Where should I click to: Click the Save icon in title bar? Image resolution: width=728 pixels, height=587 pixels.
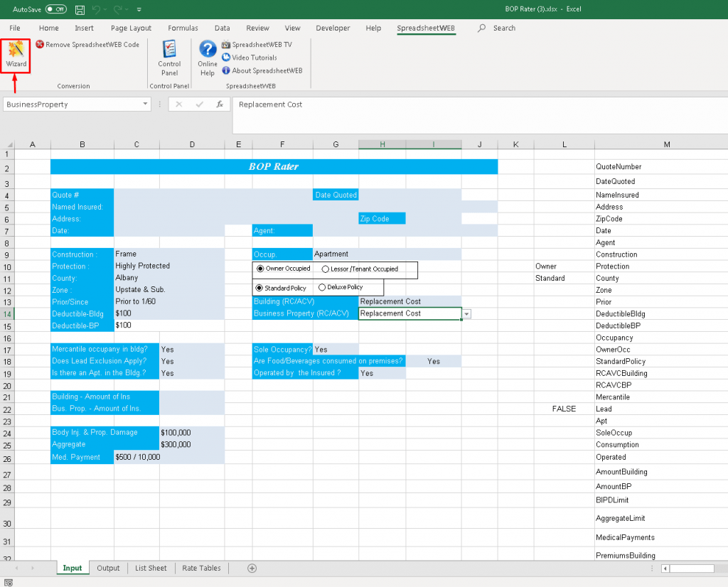point(80,9)
